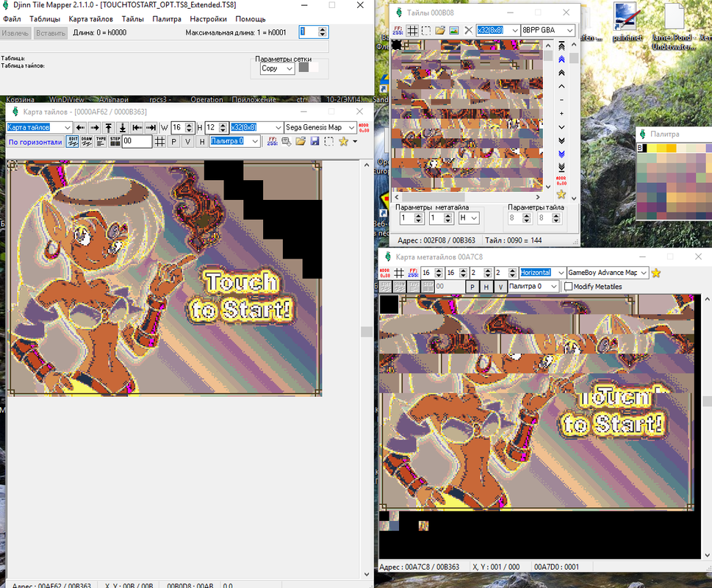Image resolution: width=712 pixels, height=588 pixels.
Task: Open x32(8x8) zoom dropdown in Tiles window
Action: 497,30
